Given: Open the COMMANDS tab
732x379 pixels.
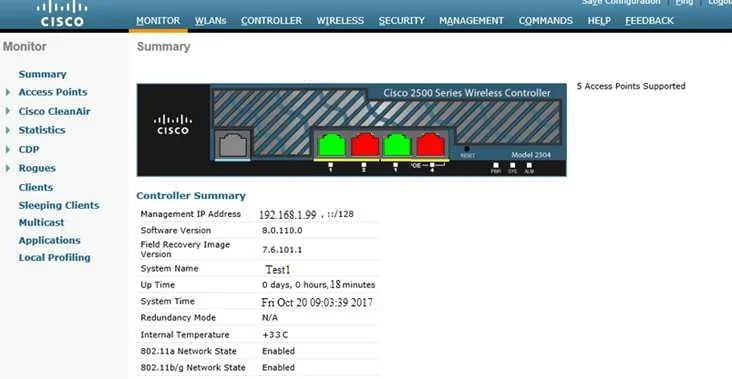Looking at the screenshot, I should coord(545,21).
